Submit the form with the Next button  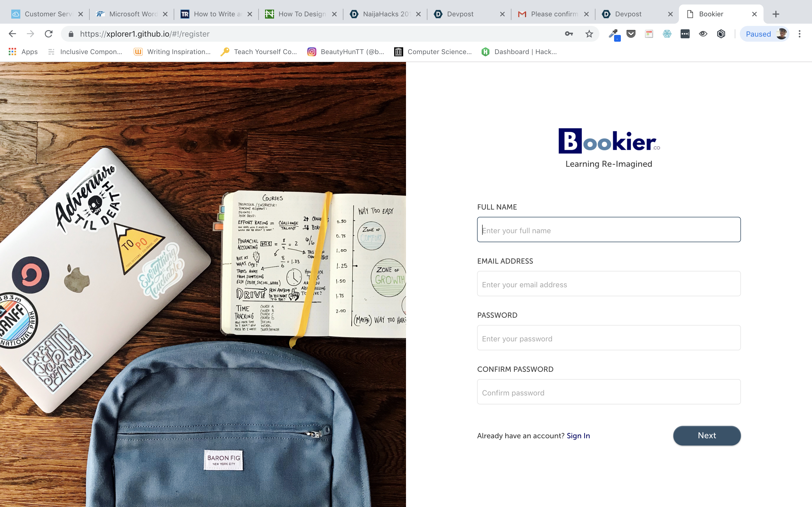tap(707, 435)
